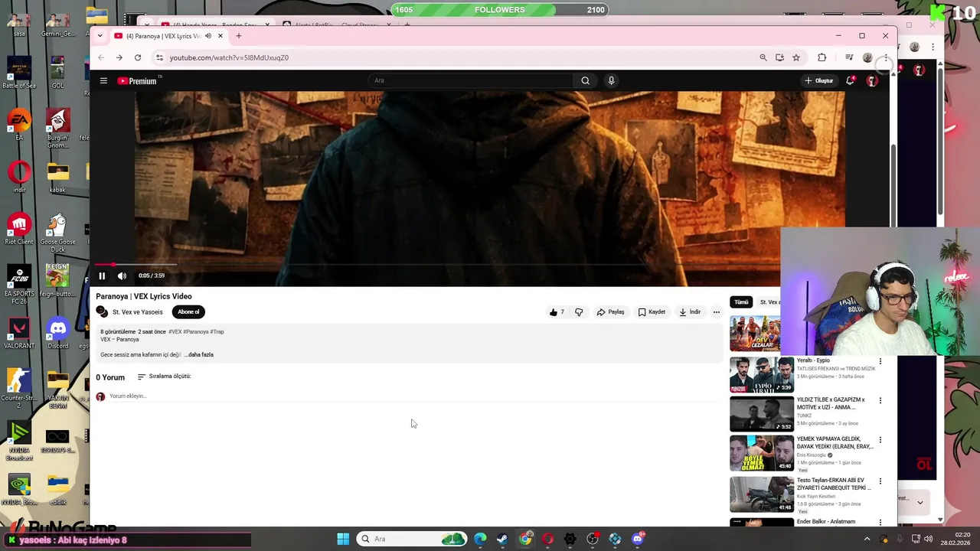The width and height of the screenshot is (980, 551).
Task: Open the Windows Start menu
Action: 343,539
